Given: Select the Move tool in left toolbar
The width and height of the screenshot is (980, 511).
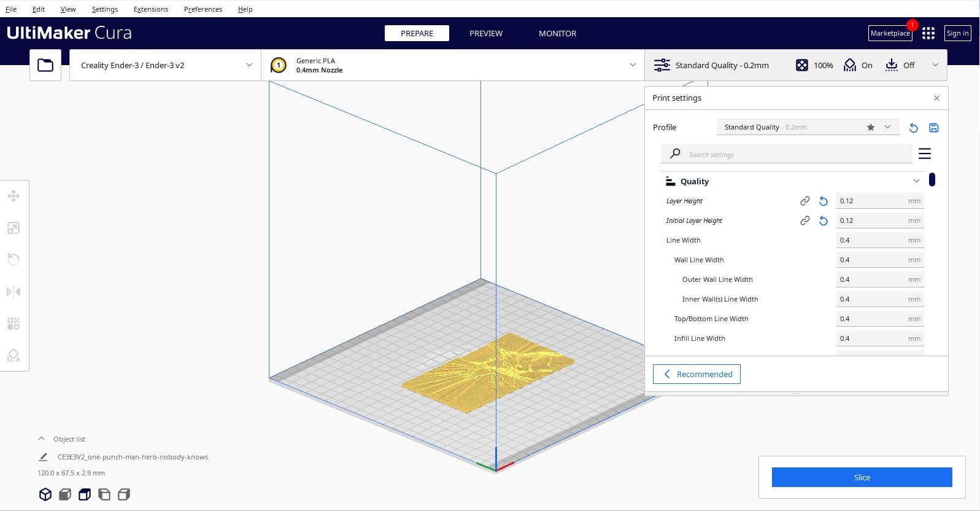Looking at the screenshot, I should [14, 196].
